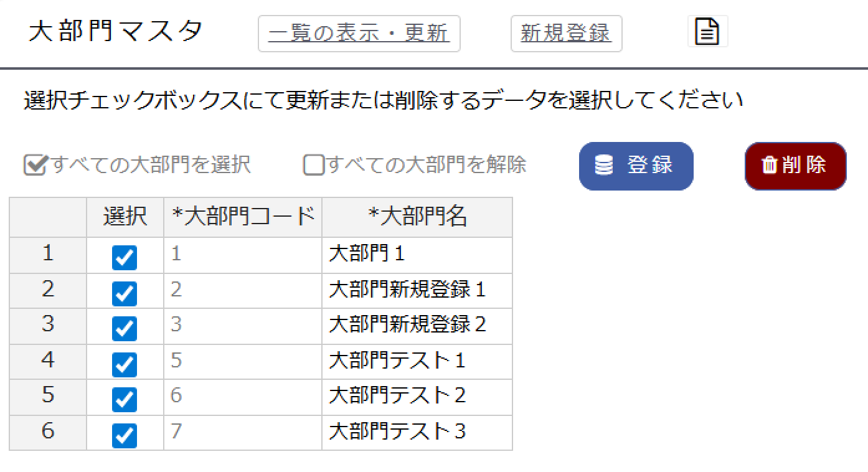This screenshot has height=472, width=868.
Task: Click the blue 登録 button
Action: point(636,165)
